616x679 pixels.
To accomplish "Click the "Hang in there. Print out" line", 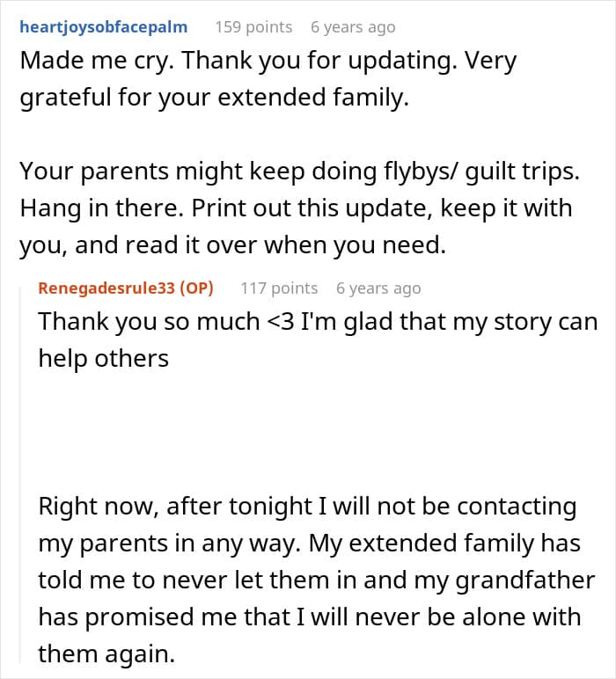I will 296,208.
